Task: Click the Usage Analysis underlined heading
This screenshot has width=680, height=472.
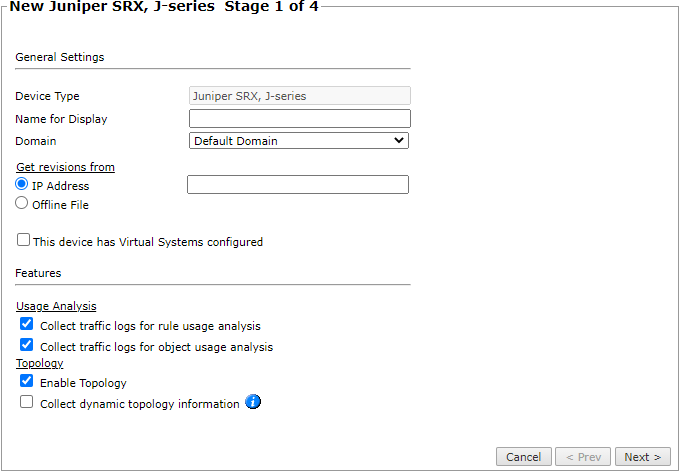Action: click(56, 306)
